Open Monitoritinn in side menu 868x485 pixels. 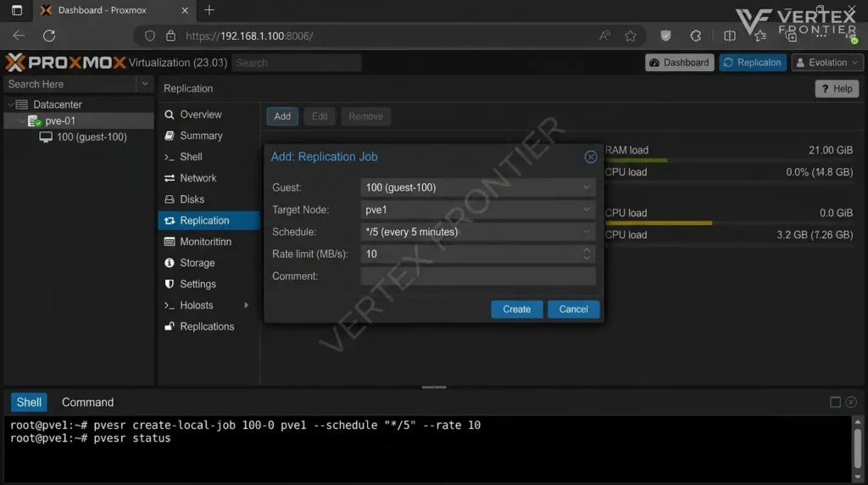(x=205, y=242)
